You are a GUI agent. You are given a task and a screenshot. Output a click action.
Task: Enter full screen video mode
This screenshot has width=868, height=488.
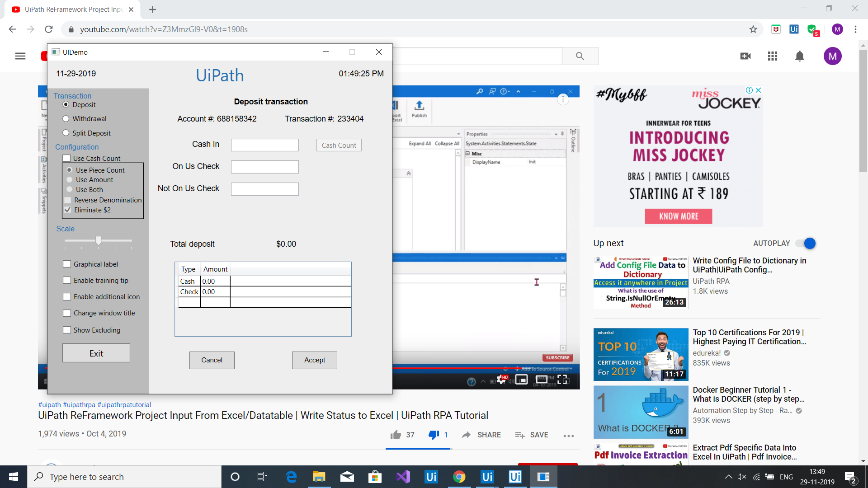(562, 380)
